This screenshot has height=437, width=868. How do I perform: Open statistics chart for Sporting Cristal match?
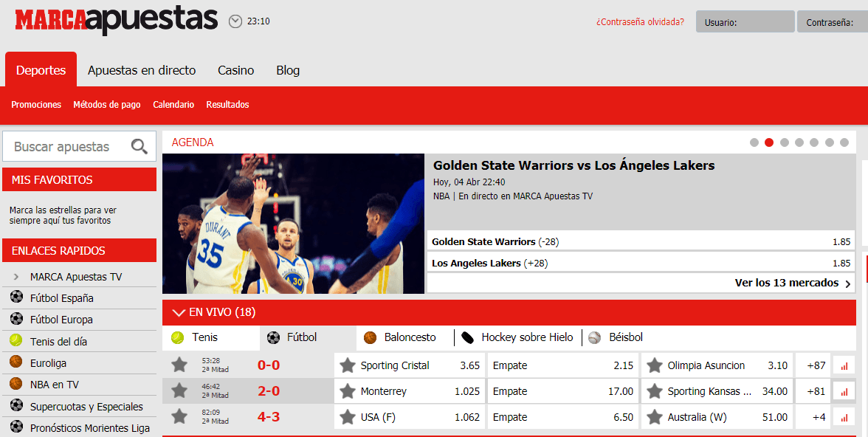click(844, 365)
